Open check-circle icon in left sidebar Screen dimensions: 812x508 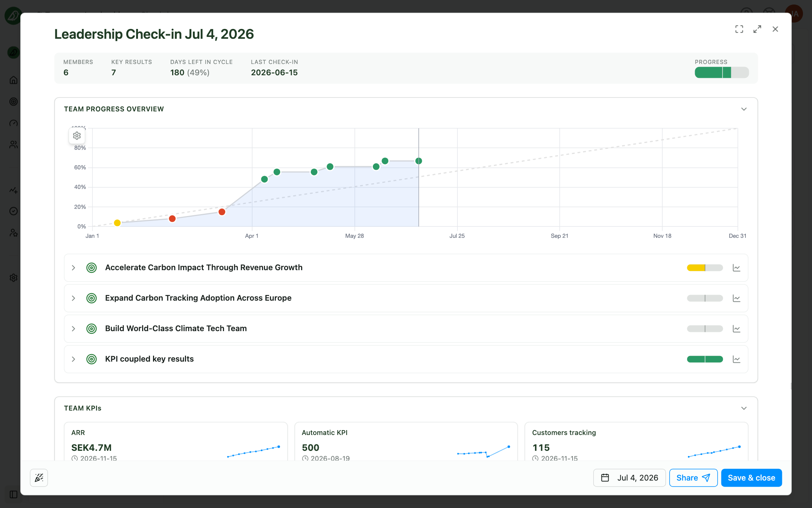[14, 211]
